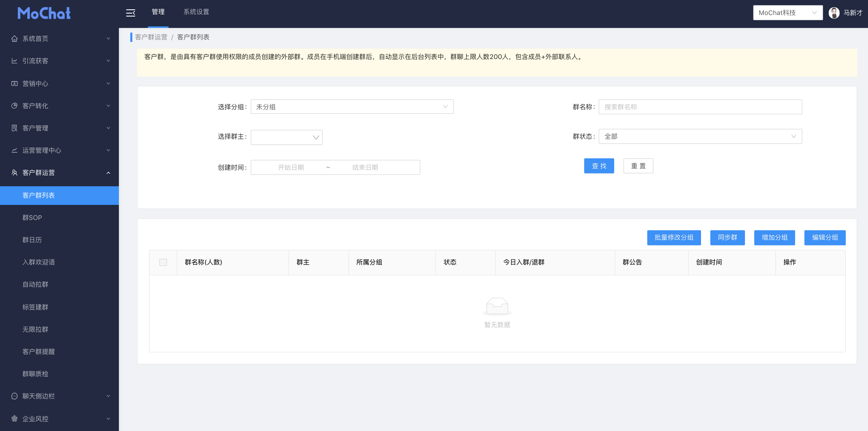Click the sidebar collapse hamburger icon

point(130,13)
